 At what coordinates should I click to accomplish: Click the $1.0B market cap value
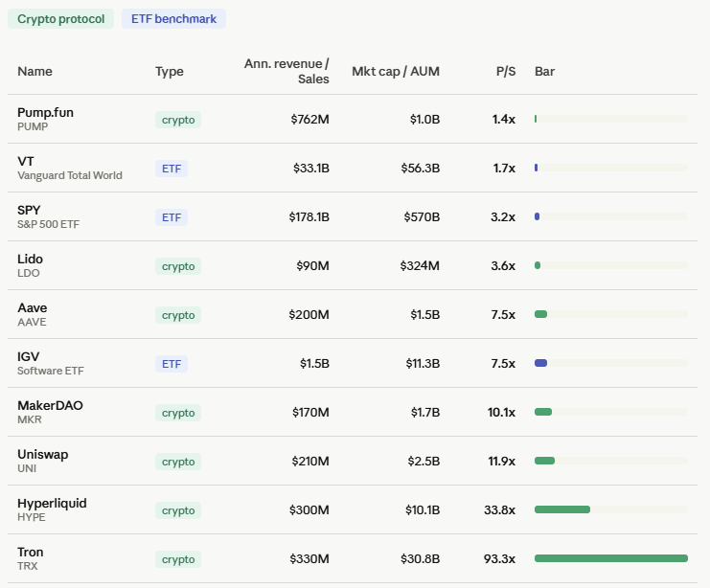click(424, 120)
